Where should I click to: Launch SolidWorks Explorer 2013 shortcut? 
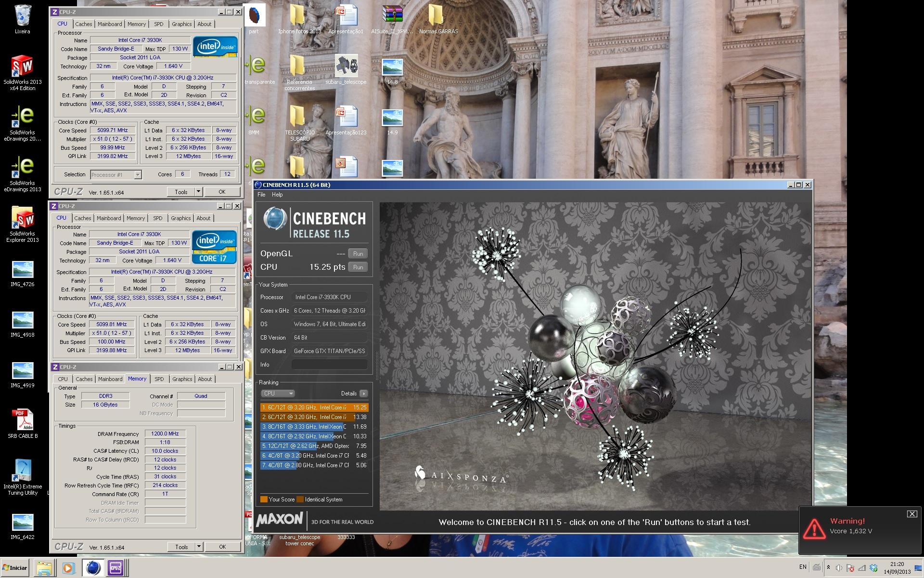tap(22, 224)
